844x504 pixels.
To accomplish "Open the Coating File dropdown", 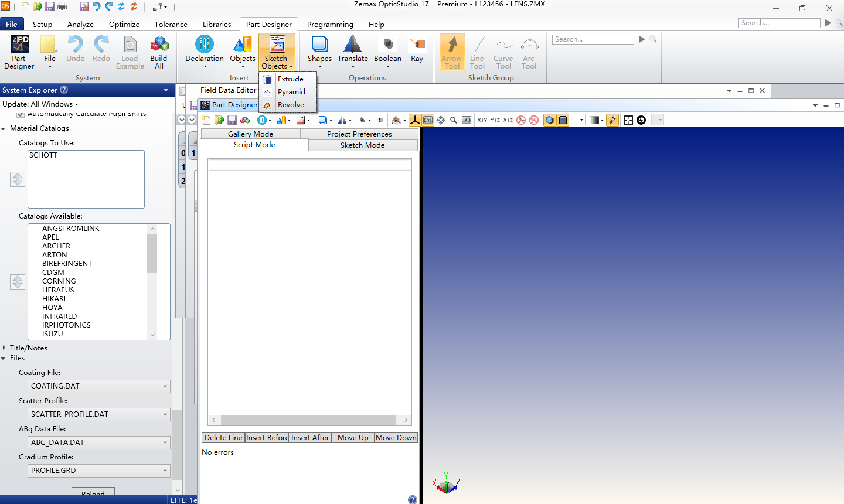I will (x=99, y=386).
